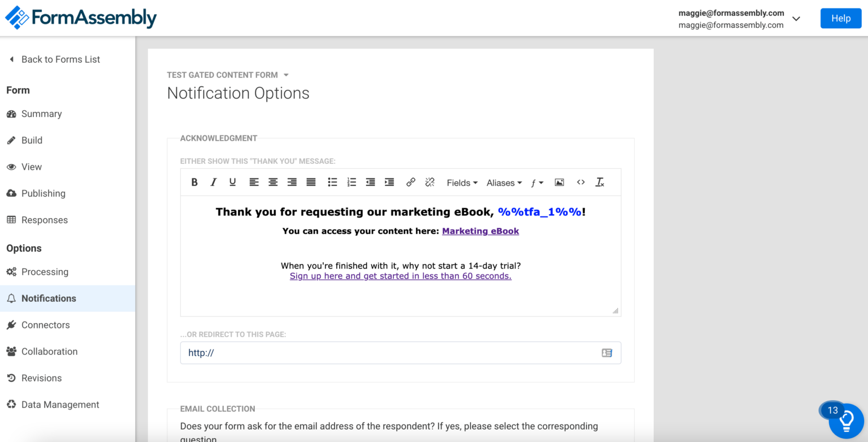Image resolution: width=868 pixels, height=442 pixels.
Task: Go back to Forms List
Action: coord(54,59)
